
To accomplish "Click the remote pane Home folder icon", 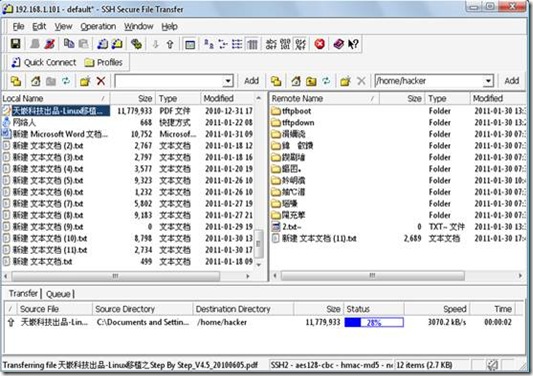I will 296,81.
